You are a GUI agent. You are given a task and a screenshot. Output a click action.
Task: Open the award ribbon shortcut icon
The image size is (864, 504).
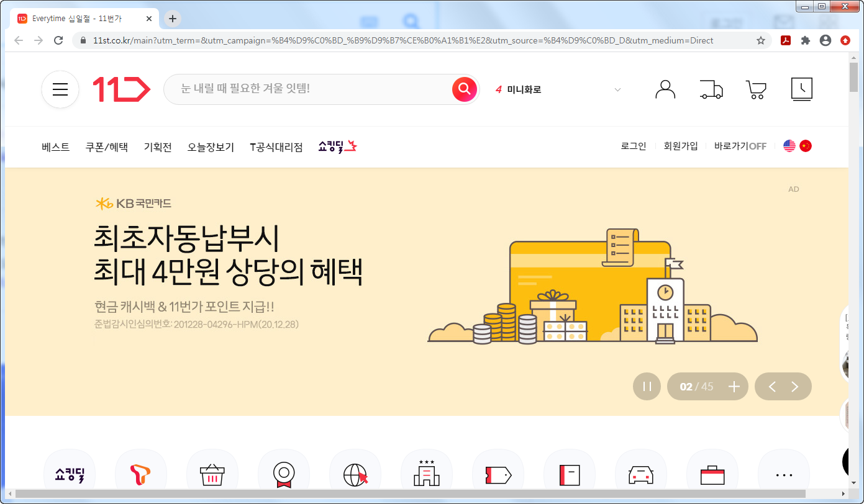[x=284, y=475]
